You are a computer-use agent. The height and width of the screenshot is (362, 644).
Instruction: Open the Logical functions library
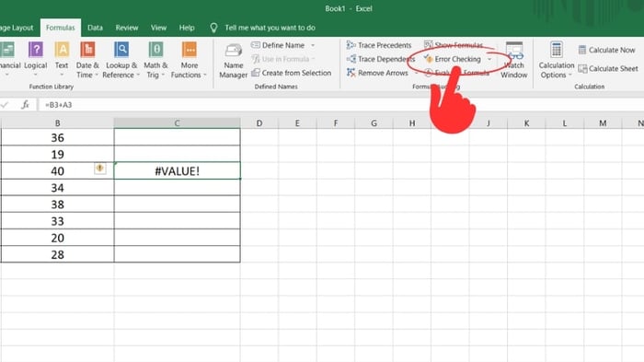click(x=35, y=60)
